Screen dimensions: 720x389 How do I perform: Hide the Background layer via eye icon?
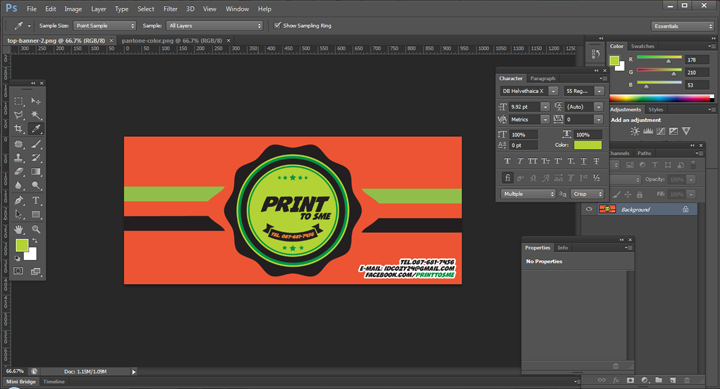click(x=589, y=209)
